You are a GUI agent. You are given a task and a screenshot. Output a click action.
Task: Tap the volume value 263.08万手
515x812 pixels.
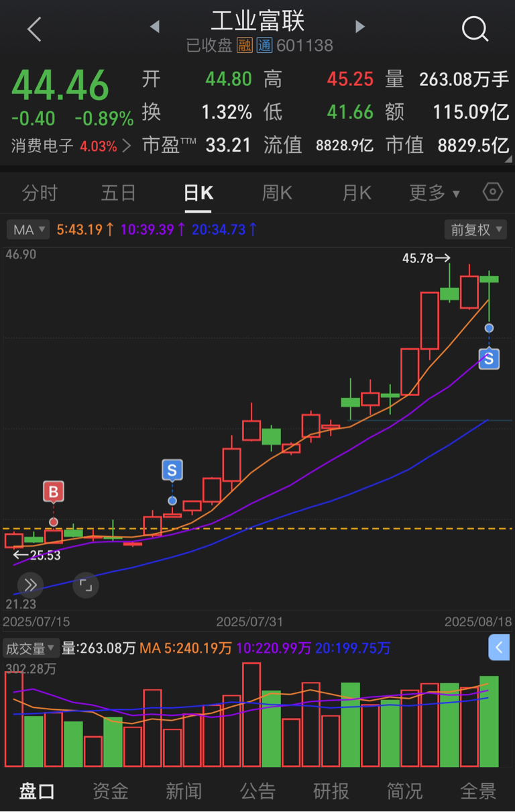click(x=464, y=79)
